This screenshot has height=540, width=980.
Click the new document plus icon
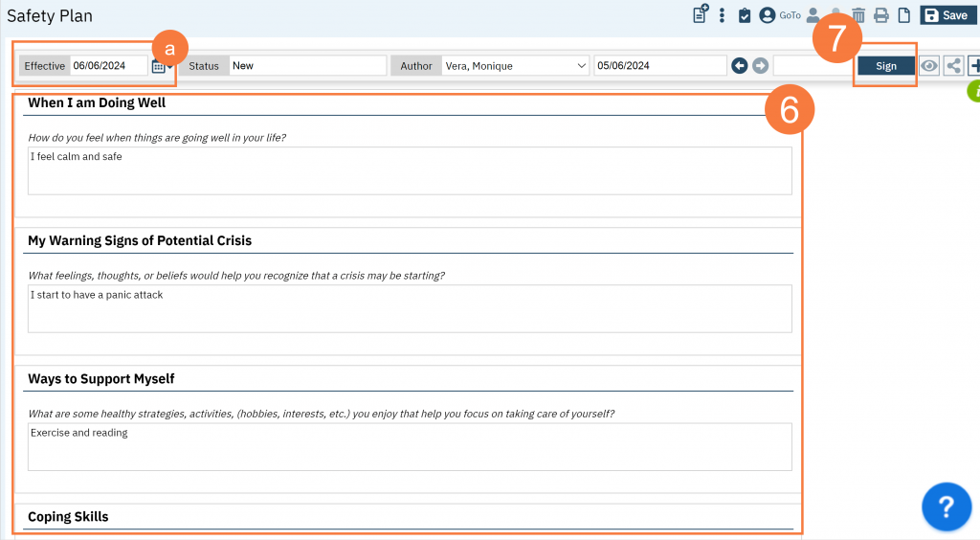point(701,14)
